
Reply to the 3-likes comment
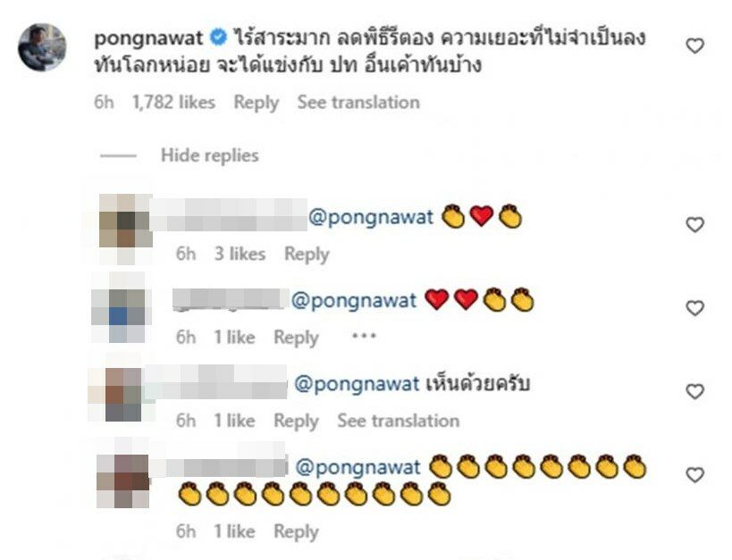[307, 255]
